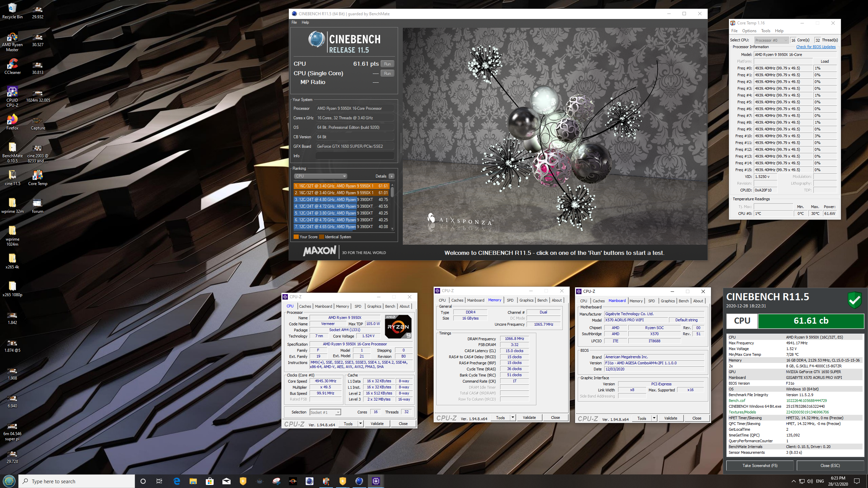This screenshot has height=488, width=868.
Task: Open Microsoft Store from the taskbar
Action: tap(210, 481)
